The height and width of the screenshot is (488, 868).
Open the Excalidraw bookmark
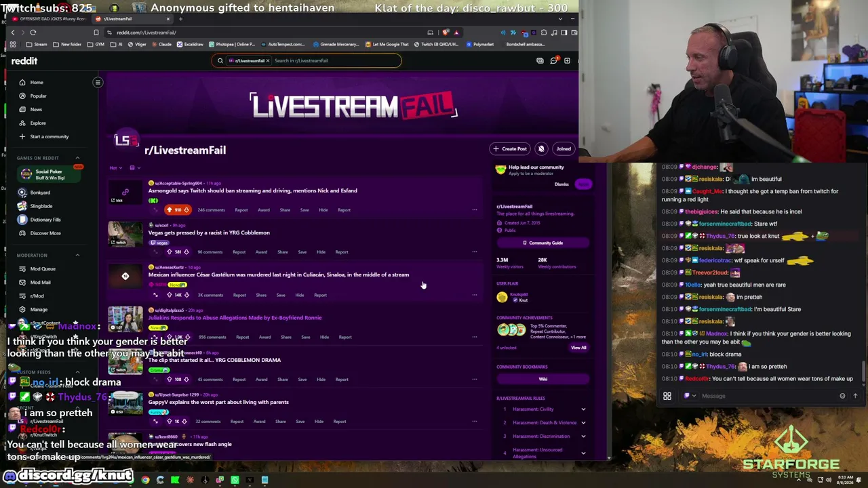coord(190,45)
